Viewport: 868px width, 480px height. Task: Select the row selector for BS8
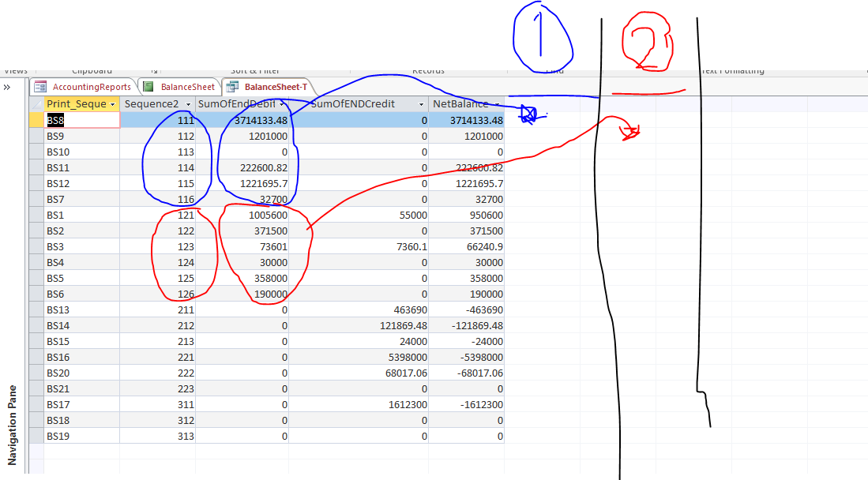click(x=36, y=120)
